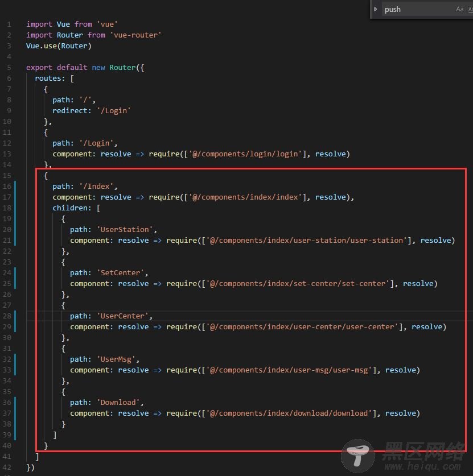
Task: Expand the replace toggle arrow in find widget
Action: coord(376,9)
